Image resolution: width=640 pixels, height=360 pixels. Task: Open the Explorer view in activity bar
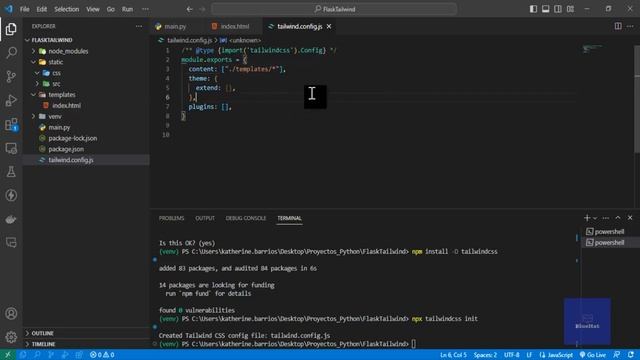[x=11, y=29]
